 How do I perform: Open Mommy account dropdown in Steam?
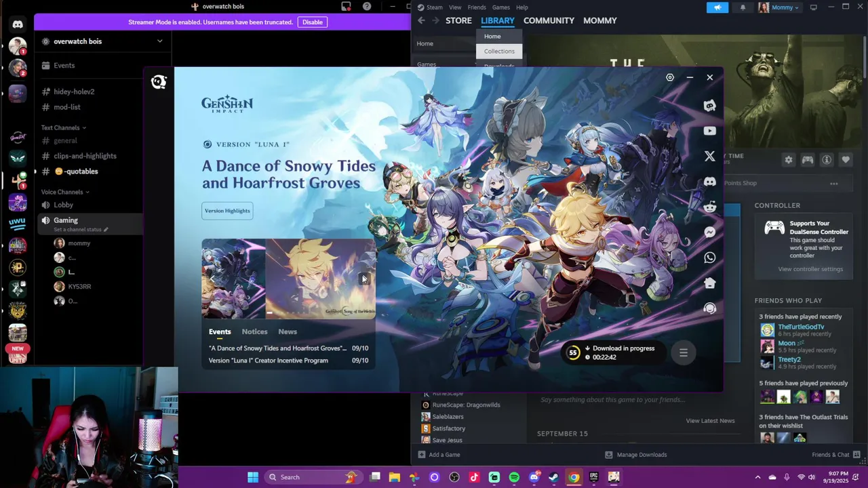[778, 7]
